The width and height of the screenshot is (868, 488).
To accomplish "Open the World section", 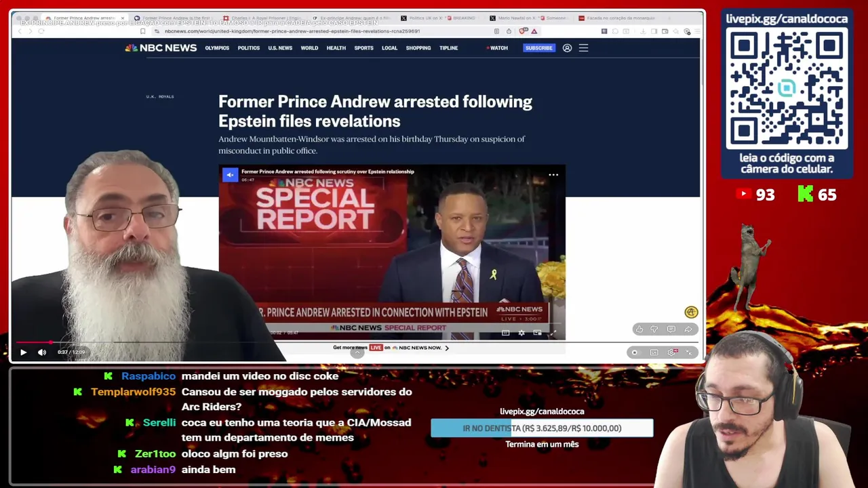I will pos(309,48).
